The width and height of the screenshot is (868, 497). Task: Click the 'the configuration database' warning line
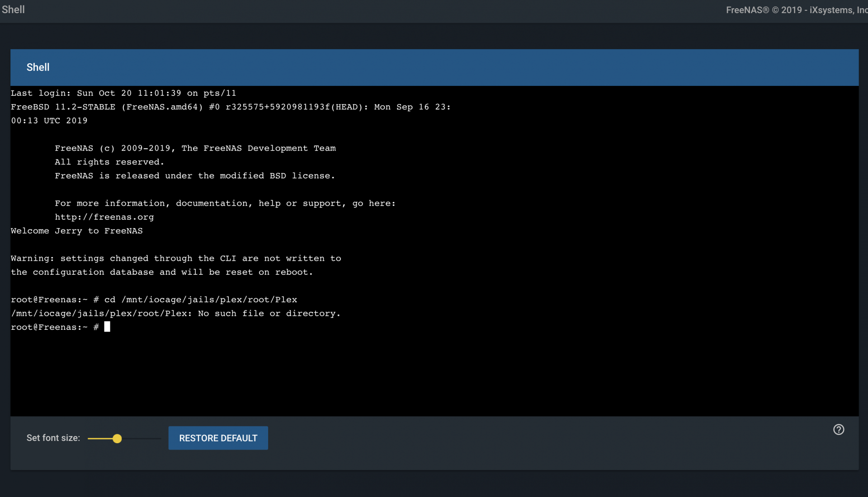(x=162, y=272)
